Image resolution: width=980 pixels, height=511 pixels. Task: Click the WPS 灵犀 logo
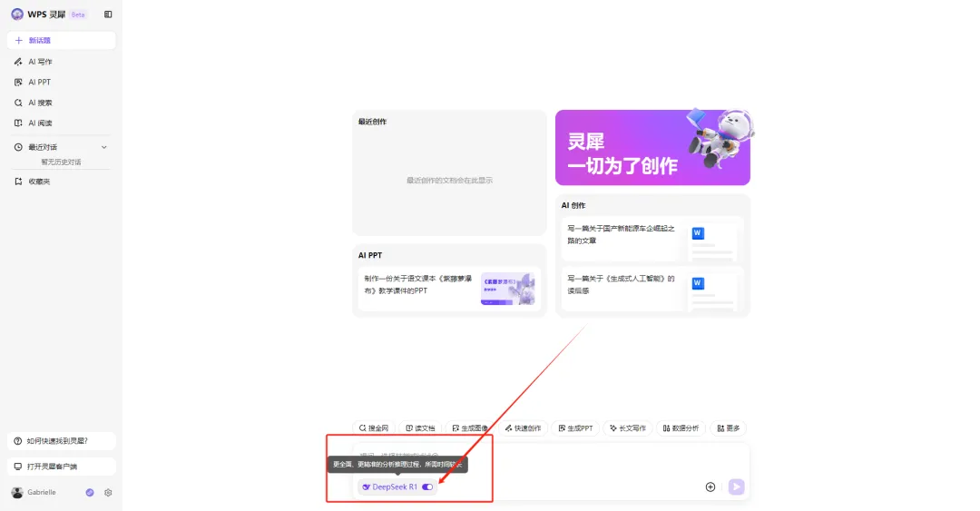pos(17,15)
